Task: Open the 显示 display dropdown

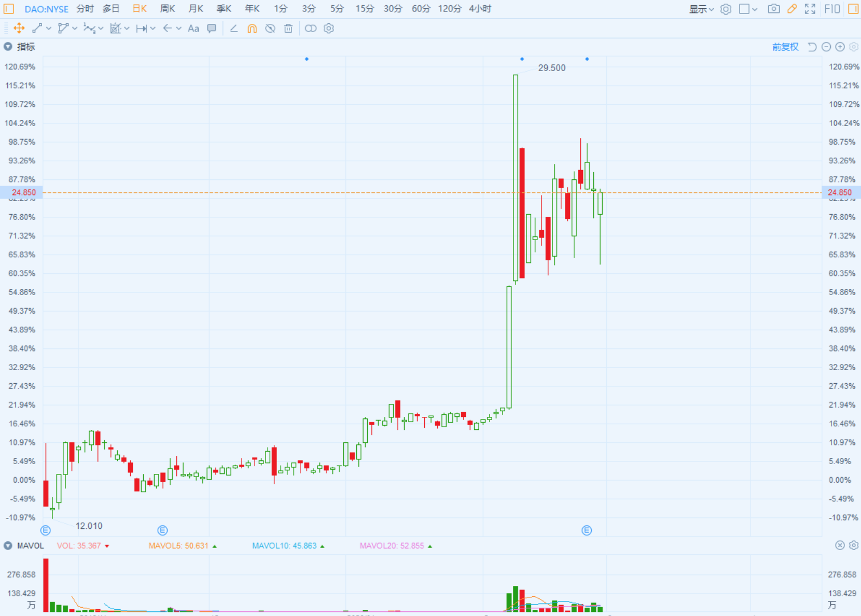Action: click(701, 9)
